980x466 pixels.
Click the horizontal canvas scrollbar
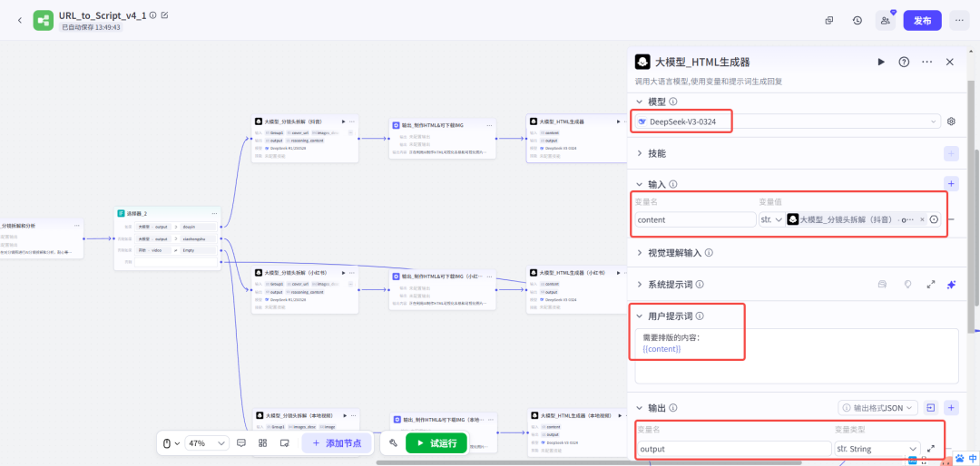click(x=589, y=463)
